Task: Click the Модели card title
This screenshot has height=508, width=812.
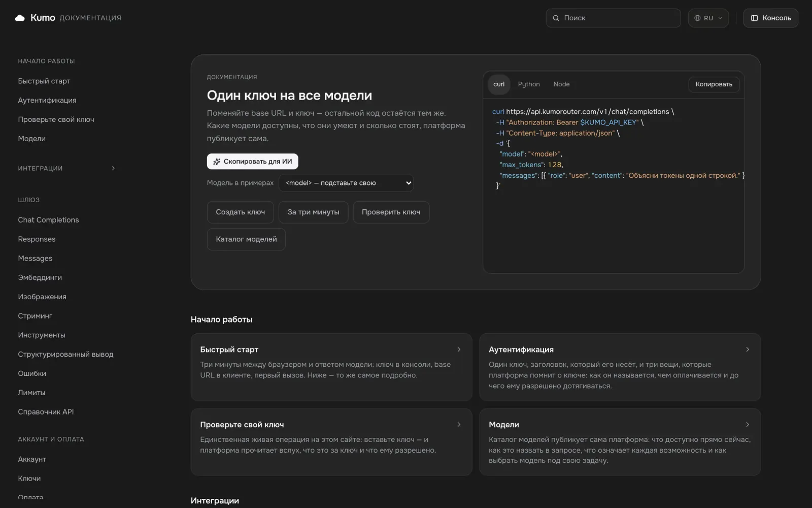Action: click(504, 425)
